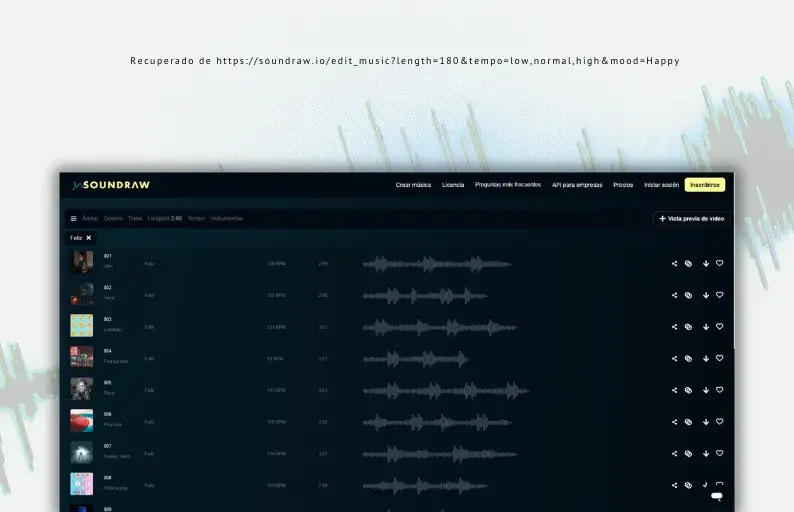Share track 003
The width and height of the screenshot is (794, 512).
point(674,327)
